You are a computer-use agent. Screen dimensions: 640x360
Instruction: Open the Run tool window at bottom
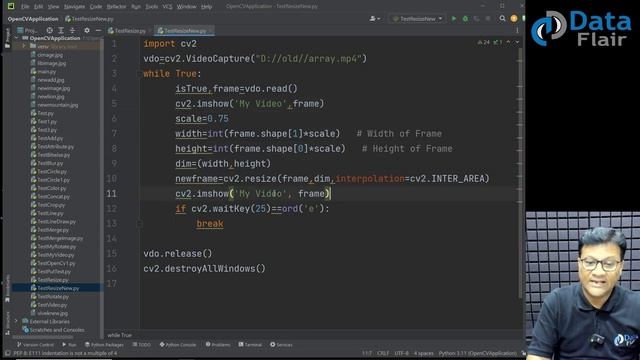[x=69, y=345]
